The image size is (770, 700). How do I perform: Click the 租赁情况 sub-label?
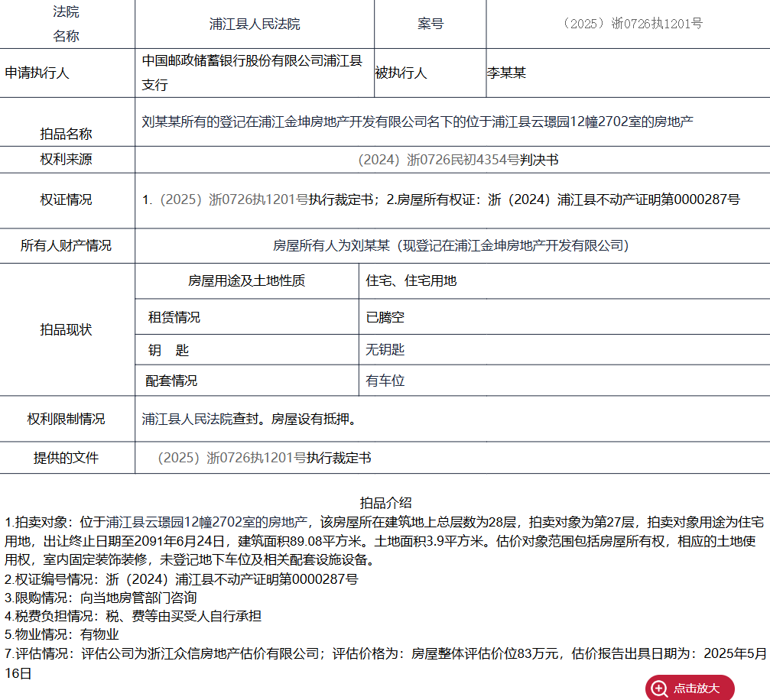(x=174, y=317)
